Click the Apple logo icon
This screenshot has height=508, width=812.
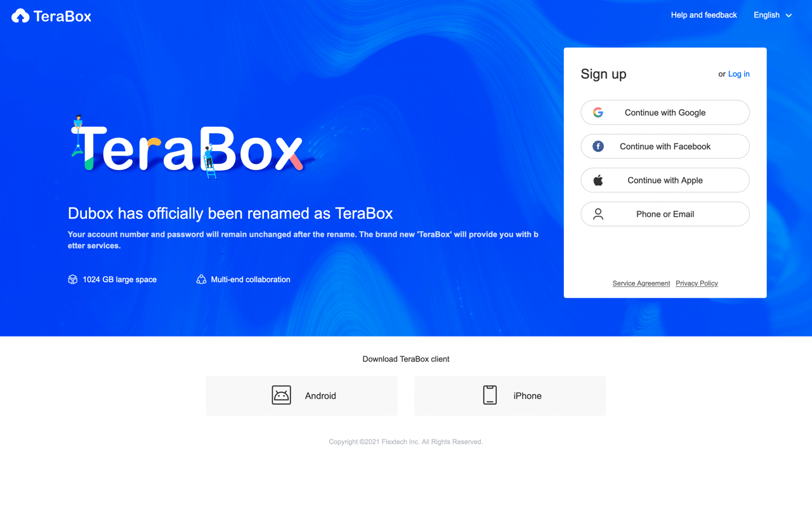coord(598,180)
